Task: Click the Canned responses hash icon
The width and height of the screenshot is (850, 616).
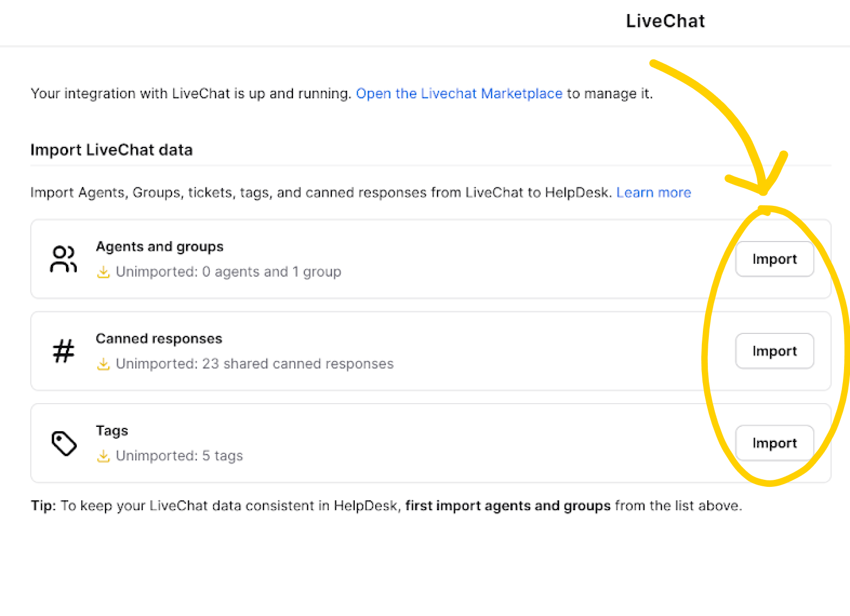Action: tap(63, 351)
